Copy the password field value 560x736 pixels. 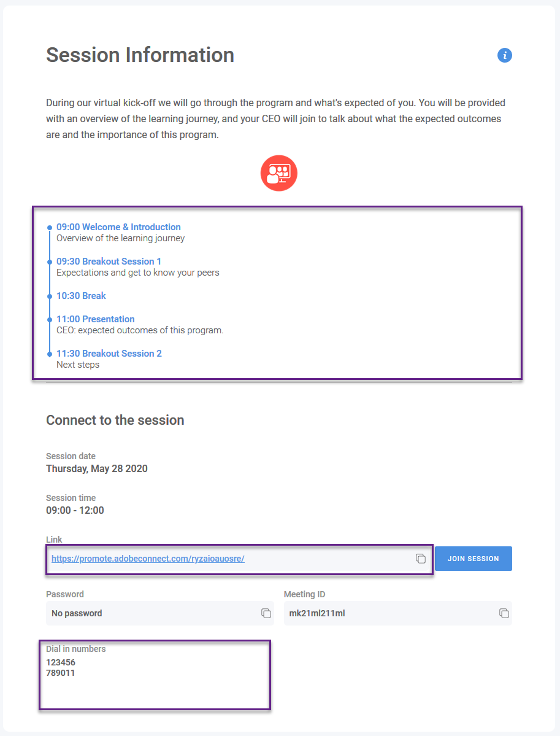(x=266, y=613)
